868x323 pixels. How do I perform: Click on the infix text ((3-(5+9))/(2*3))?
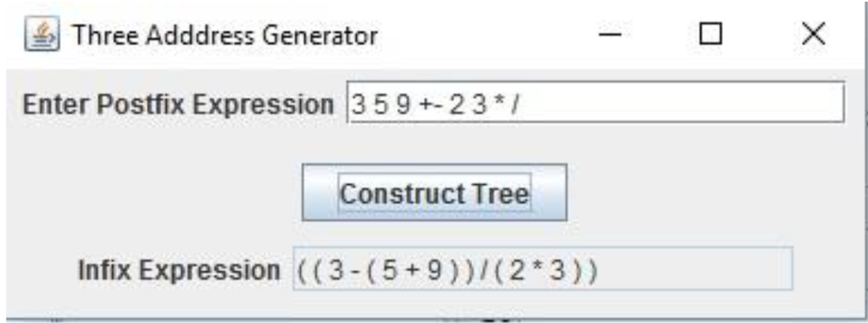pos(448,271)
